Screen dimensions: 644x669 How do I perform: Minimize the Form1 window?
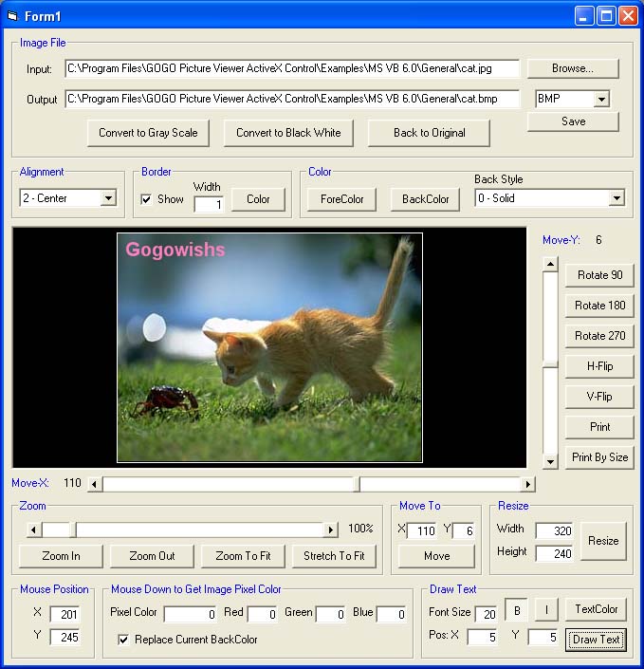pos(583,16)
